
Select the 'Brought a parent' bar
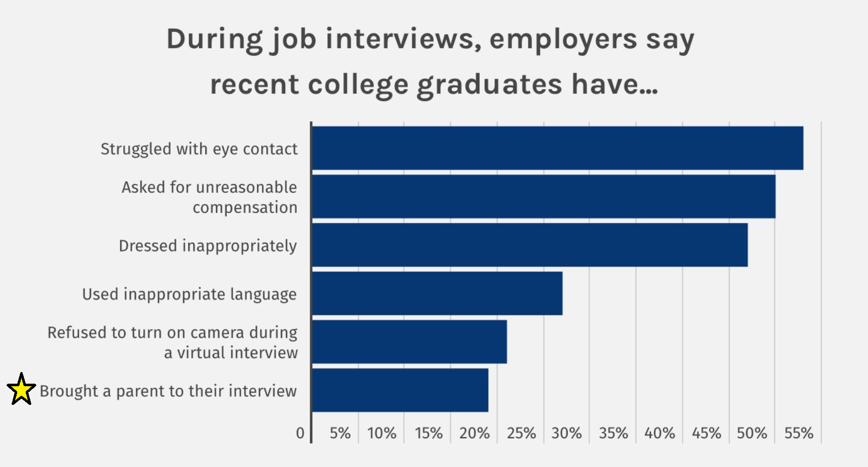pyautogui.click(x=400, y=390)
